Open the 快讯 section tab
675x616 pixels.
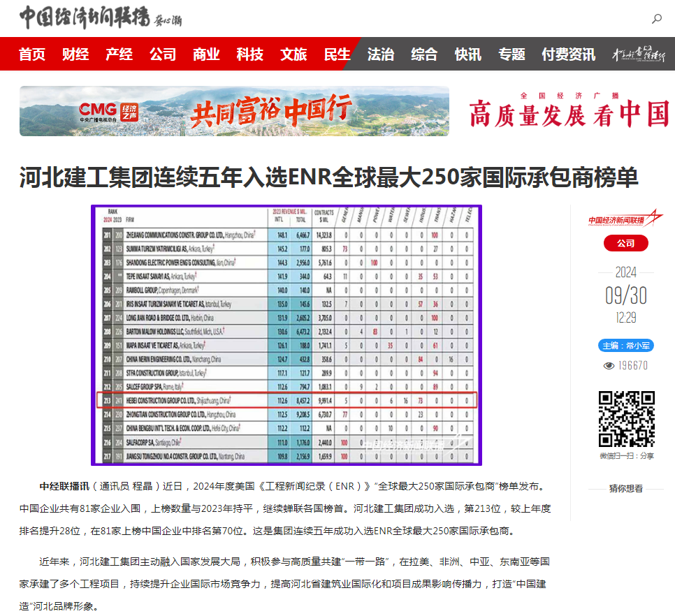click(x=467, y=54)
